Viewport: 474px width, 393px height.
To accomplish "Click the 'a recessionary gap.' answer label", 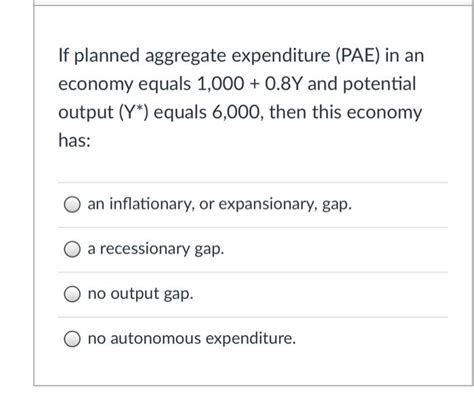I will (156, 249).
